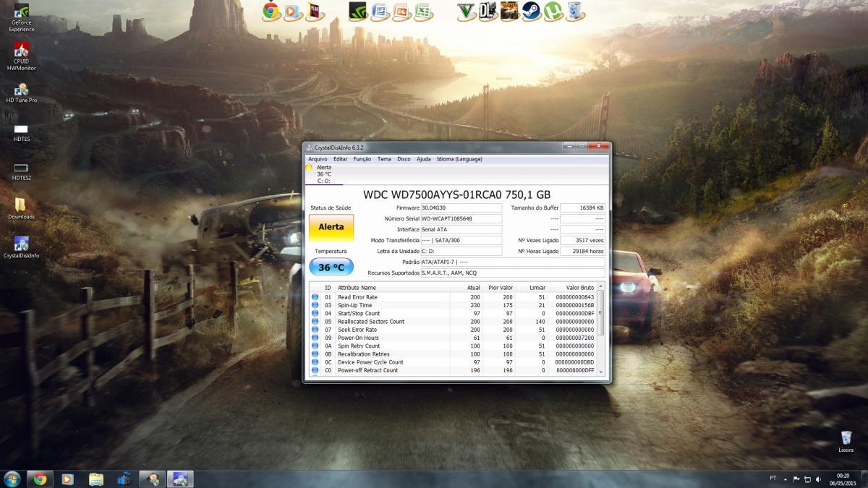Select the Power-off Retract Count row

[x=453, y=370]
